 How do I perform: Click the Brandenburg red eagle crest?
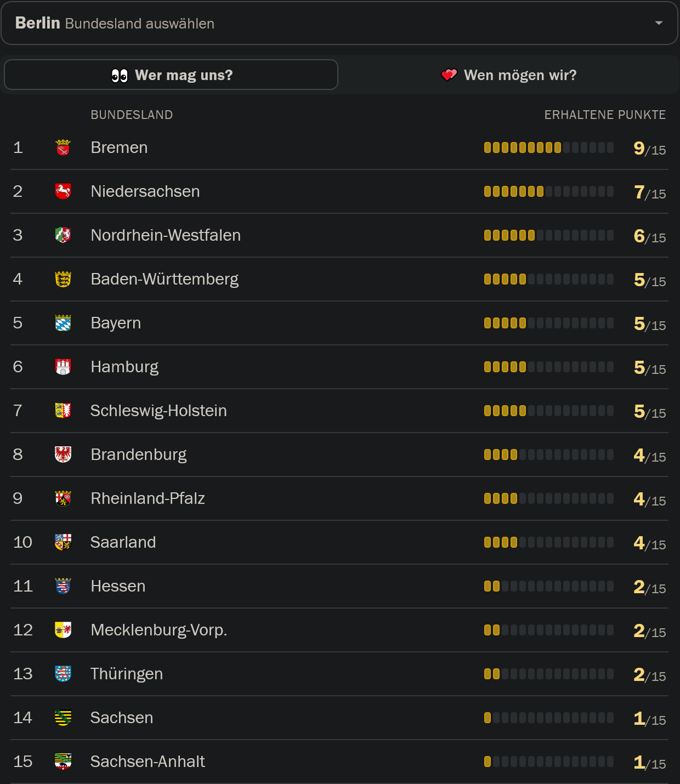[63, 455]
